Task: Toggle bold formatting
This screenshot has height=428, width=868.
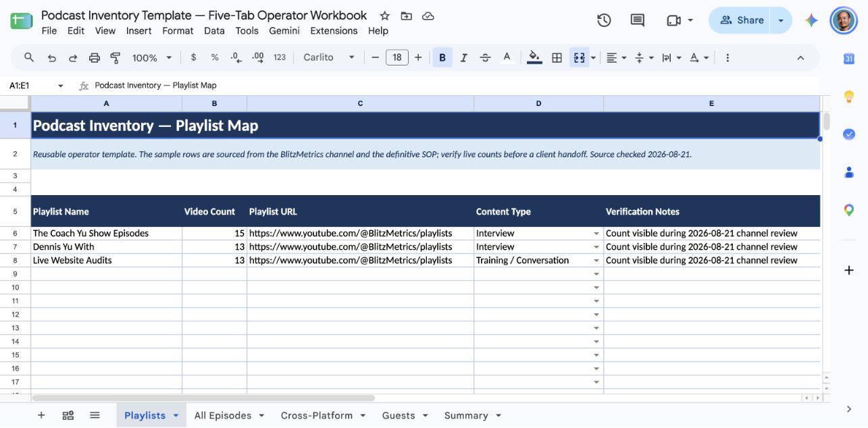Action: [x=442, y=58]
